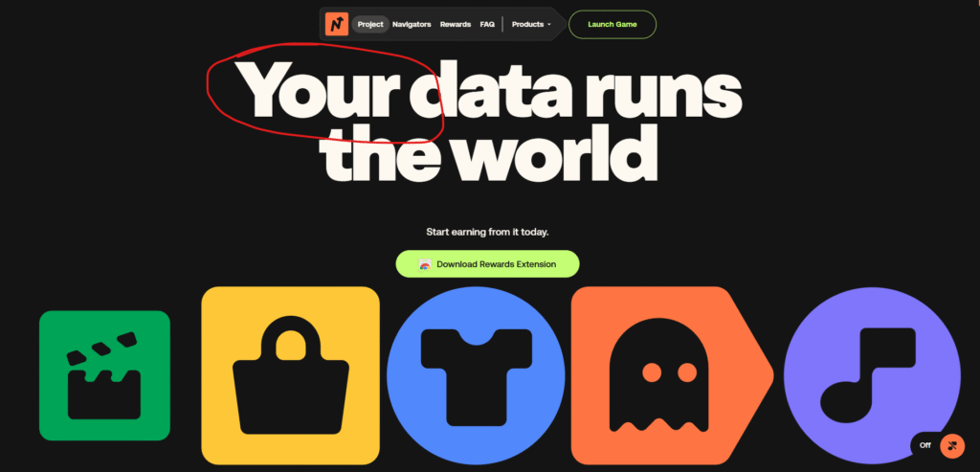Screen dimensions: 980x472
Task: Click the purple music note icon
Action: click(x=872, y=376)
